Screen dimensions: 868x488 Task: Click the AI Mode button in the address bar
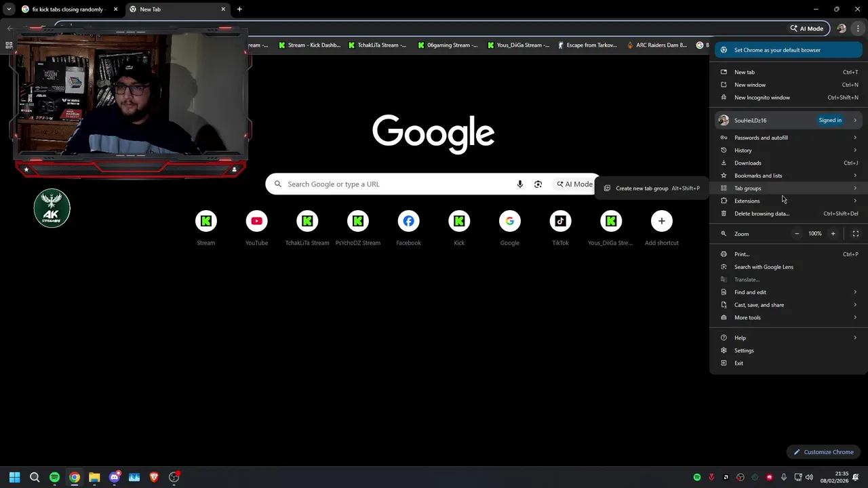click(807, 28)
